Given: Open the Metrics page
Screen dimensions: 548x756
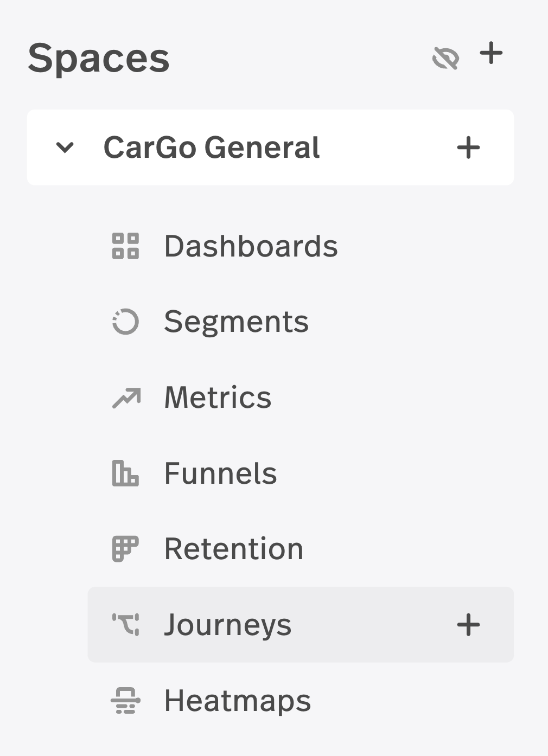Looking at the screenshot, I should coord(218,398).
